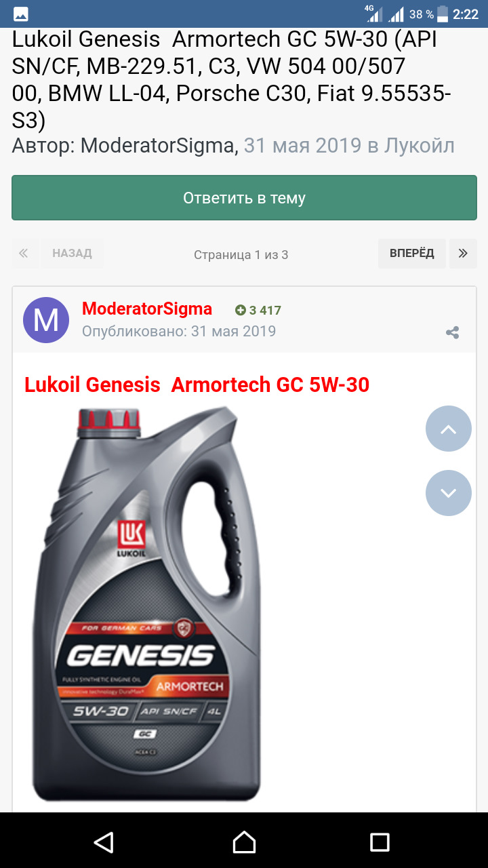Open ModeratorSigma link in the Автор line

[x=159, y=146]
